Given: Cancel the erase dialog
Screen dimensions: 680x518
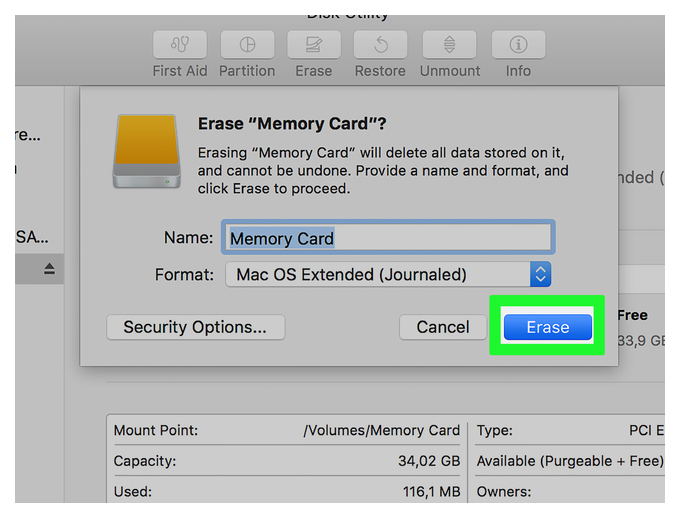Looking at the screenshot, I should [x=443, y=327].
